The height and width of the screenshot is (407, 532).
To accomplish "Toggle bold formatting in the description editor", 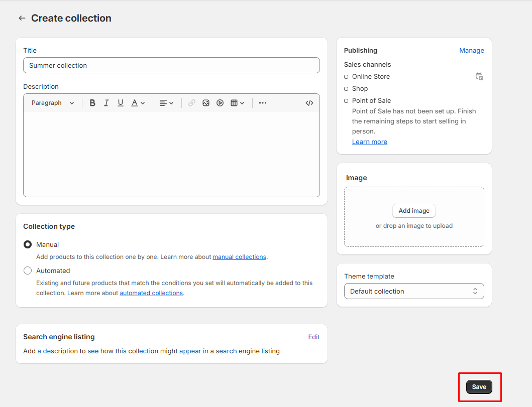I will tap(92, 102).
